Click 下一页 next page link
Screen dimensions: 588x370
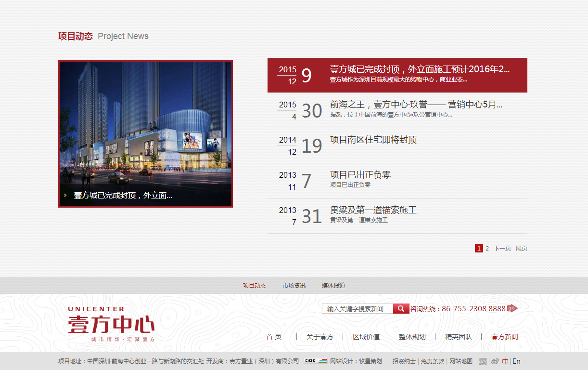(502, 249)
